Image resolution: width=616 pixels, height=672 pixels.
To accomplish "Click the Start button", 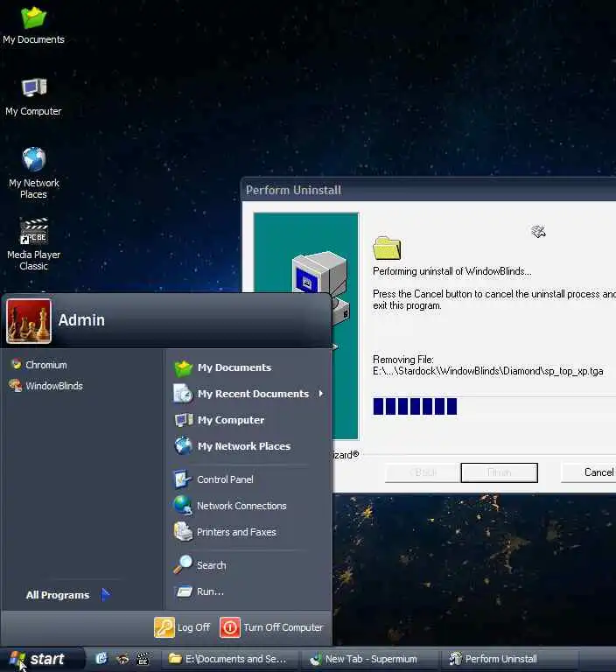I will coord(41,659).
